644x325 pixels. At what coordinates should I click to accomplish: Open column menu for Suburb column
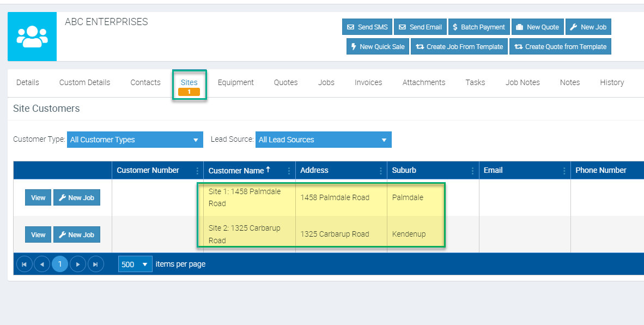click(472, 171)
